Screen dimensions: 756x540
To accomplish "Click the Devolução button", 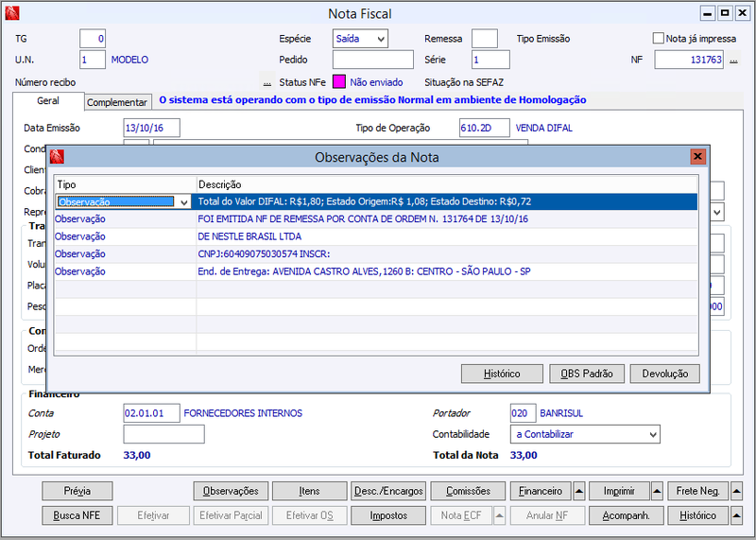I will [x=665, y=374].
